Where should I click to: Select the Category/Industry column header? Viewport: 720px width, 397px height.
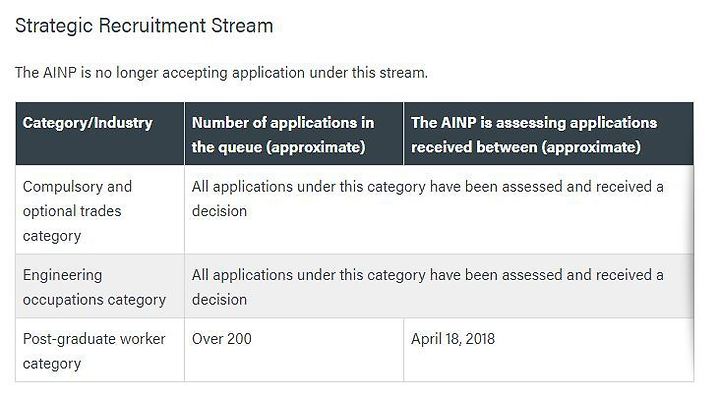coord(100,134)
